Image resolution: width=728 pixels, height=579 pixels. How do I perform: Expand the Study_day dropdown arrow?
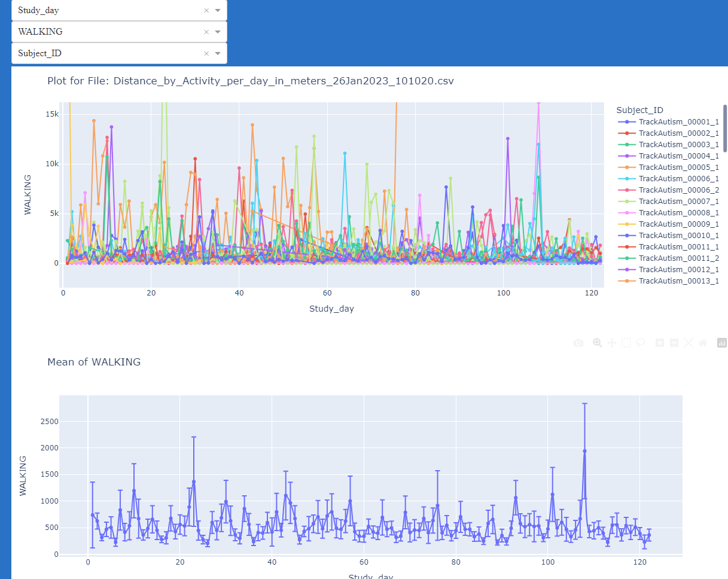218,10
